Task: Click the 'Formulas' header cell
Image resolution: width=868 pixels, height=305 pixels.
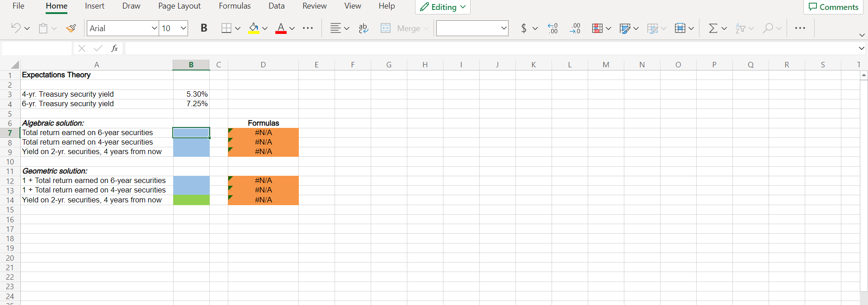Action: click(x=263, y=123)
